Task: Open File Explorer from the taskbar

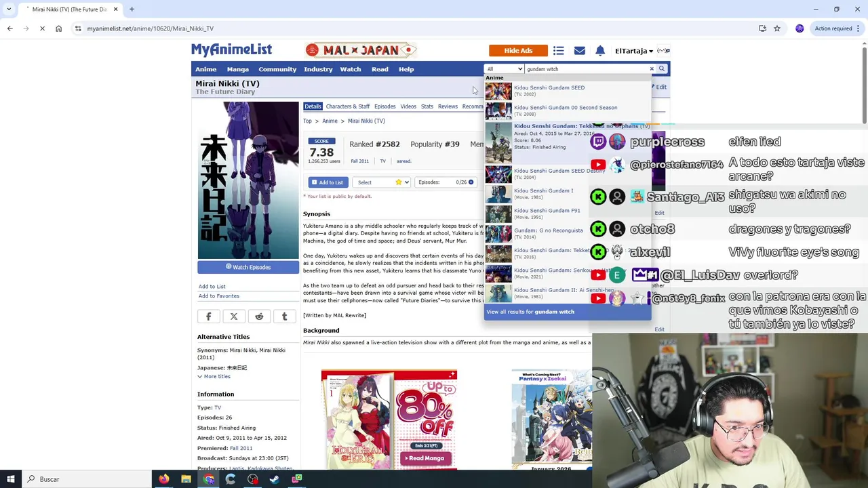Action: 186,479
